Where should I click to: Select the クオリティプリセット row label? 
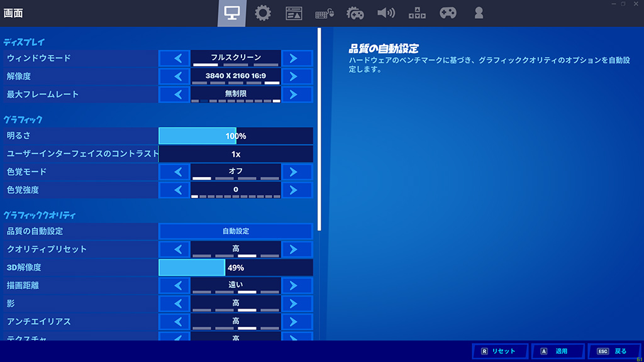coord(47,249)
